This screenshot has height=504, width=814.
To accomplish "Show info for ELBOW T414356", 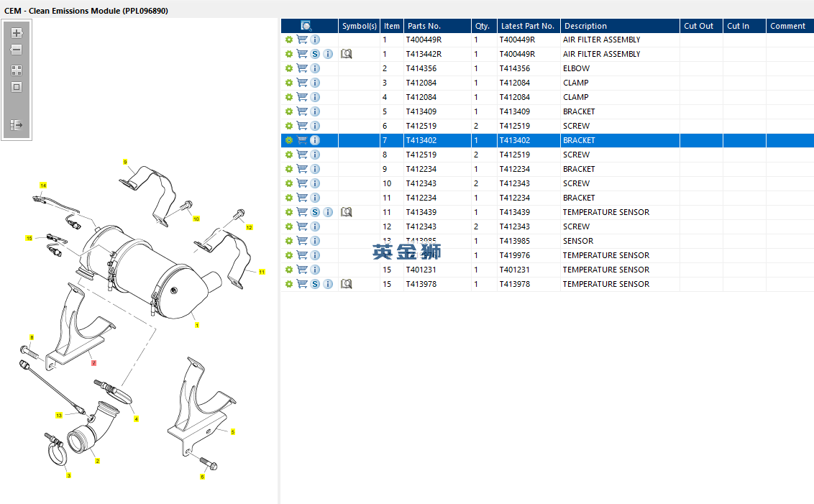I will (315, 68).
